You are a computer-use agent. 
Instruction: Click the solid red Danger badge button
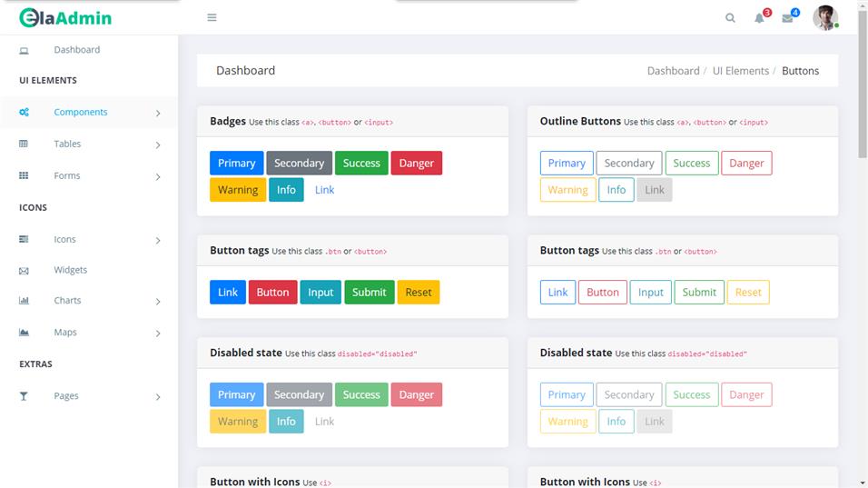(x=416, y=164)
